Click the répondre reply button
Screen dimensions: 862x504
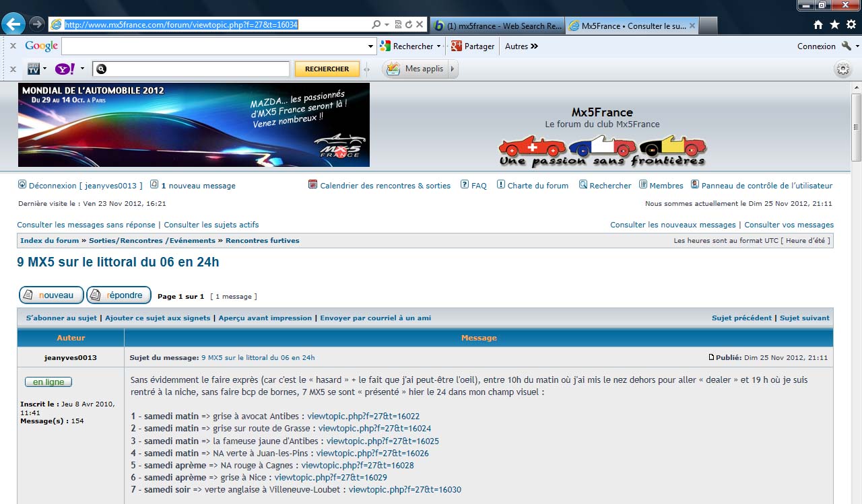(119, 295)
